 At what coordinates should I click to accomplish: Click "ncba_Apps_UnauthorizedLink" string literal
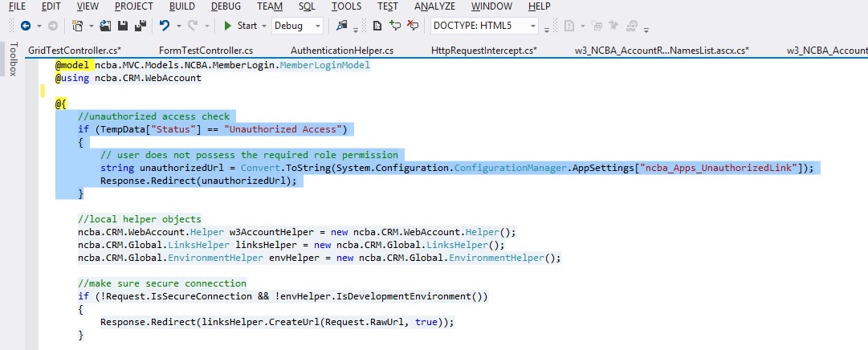(717, 168)
